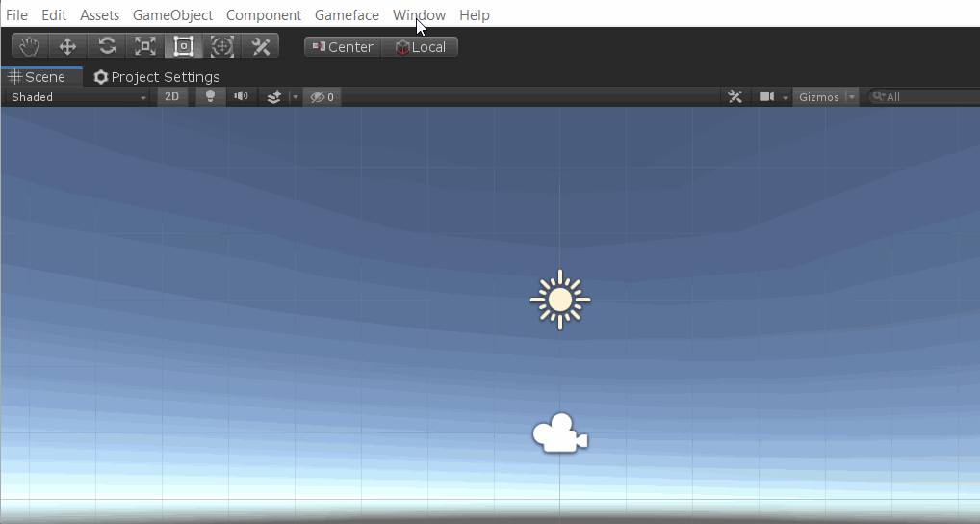Select the Transform tool
This screenshot has width=980, height=524.
click(221, 46)
